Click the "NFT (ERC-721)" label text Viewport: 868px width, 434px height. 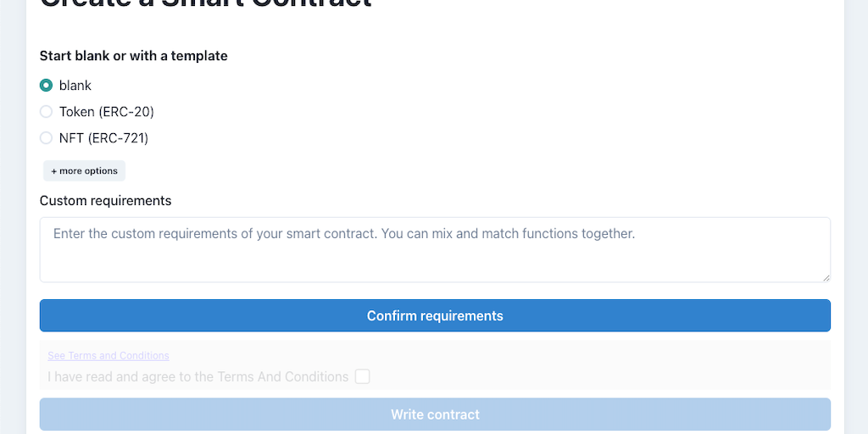[103, 138]
